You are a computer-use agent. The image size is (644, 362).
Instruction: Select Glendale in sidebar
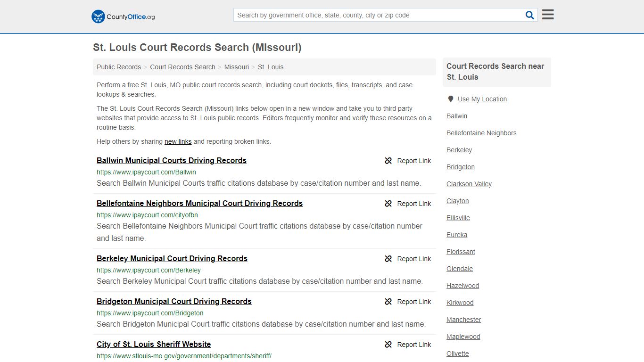tap(460, 269)
